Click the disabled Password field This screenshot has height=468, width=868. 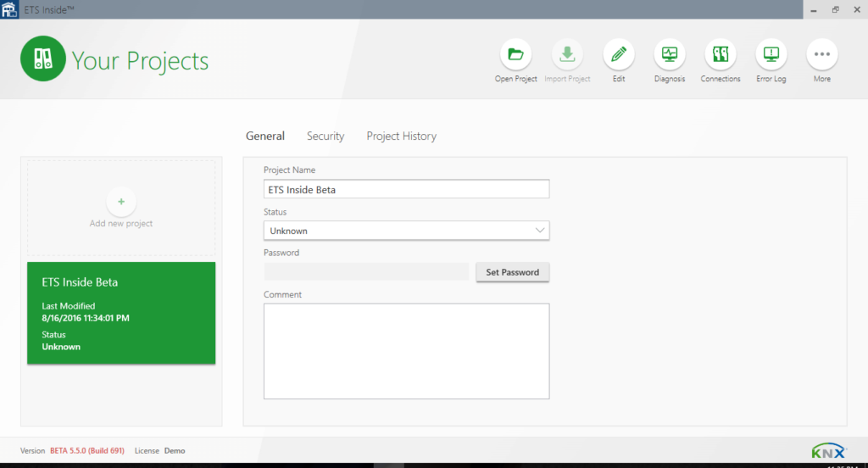(366, 271)
